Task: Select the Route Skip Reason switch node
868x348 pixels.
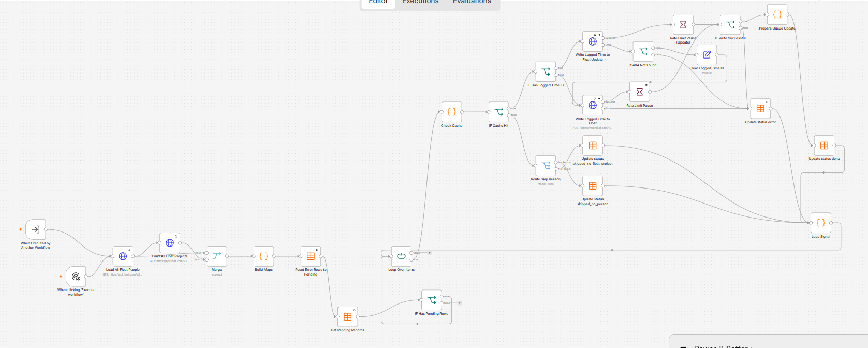Action: (546, 166)
